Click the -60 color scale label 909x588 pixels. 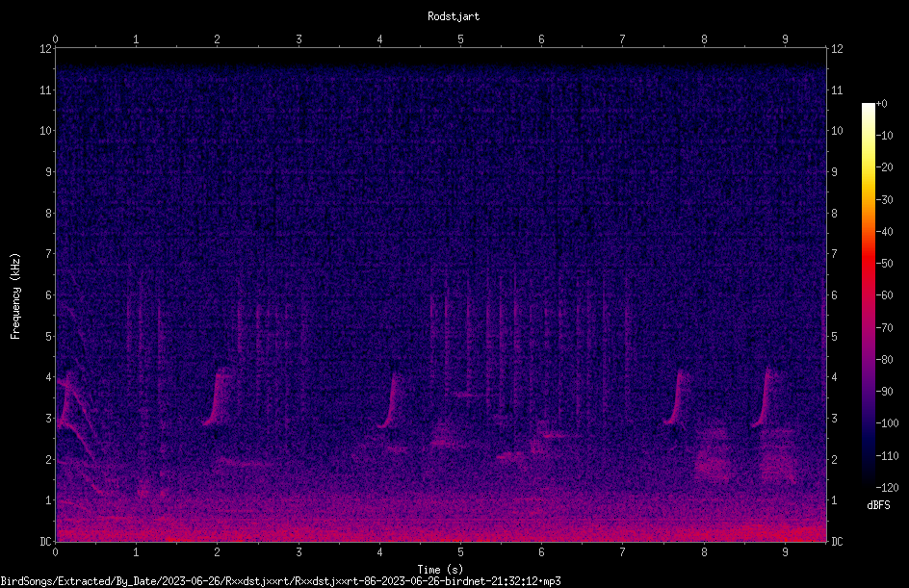885,295
